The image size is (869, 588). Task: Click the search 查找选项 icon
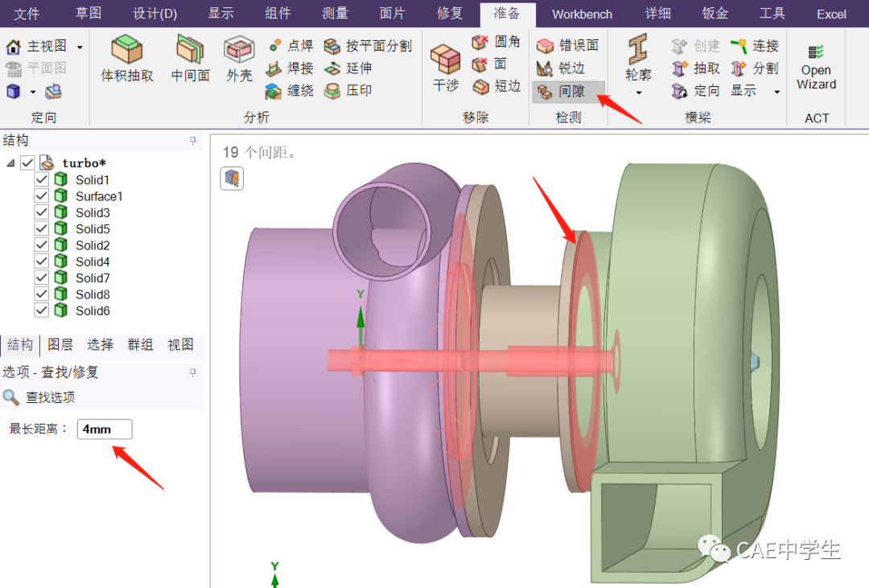(10, 397)
